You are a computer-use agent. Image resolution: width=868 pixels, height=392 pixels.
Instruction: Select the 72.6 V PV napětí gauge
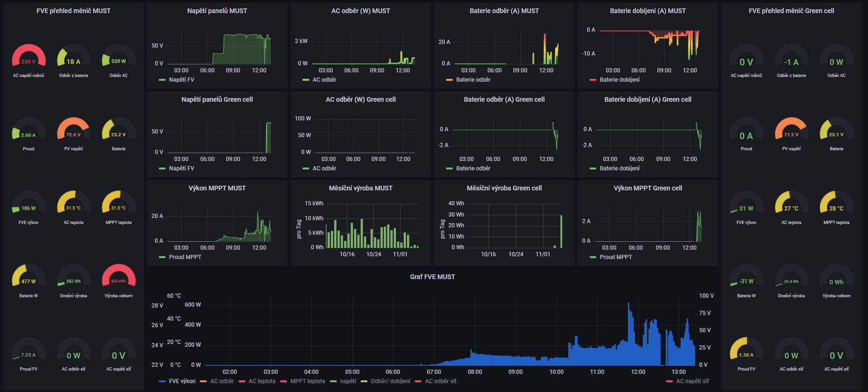73,130
